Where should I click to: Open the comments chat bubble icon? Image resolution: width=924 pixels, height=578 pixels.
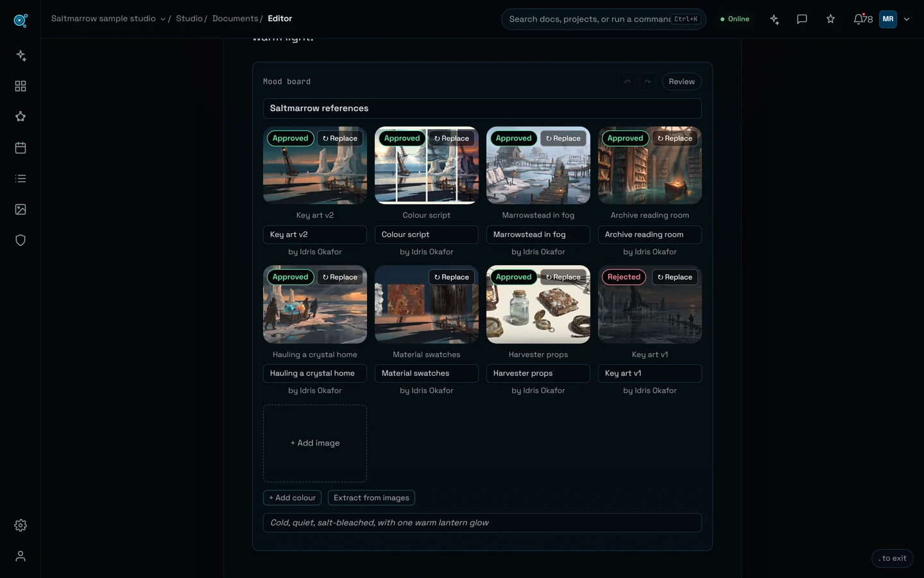click(802, 19)
